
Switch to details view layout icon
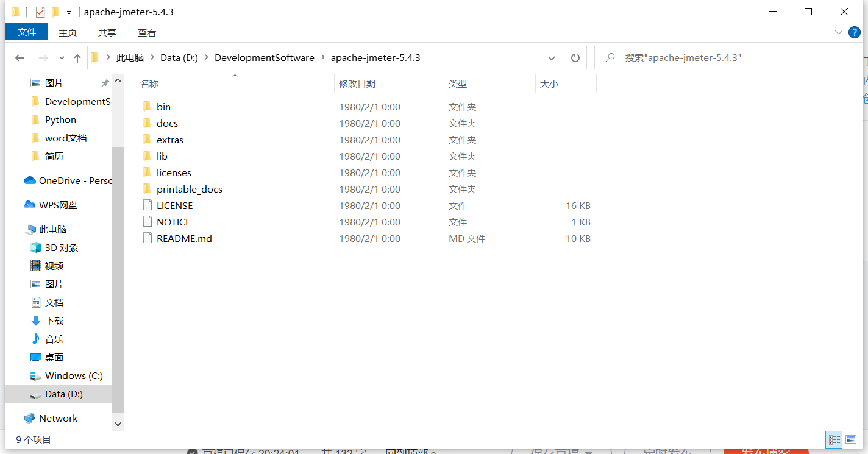pos(834,439)
